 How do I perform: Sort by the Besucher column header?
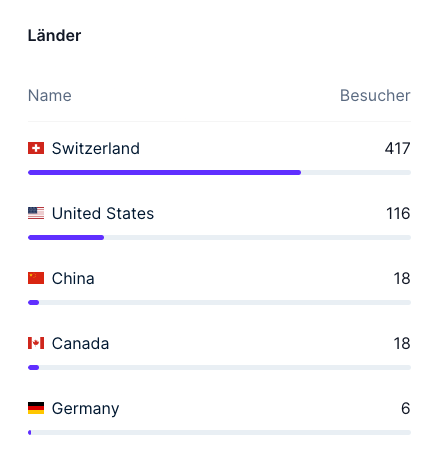pyautogui.click(x=375, y=96)
